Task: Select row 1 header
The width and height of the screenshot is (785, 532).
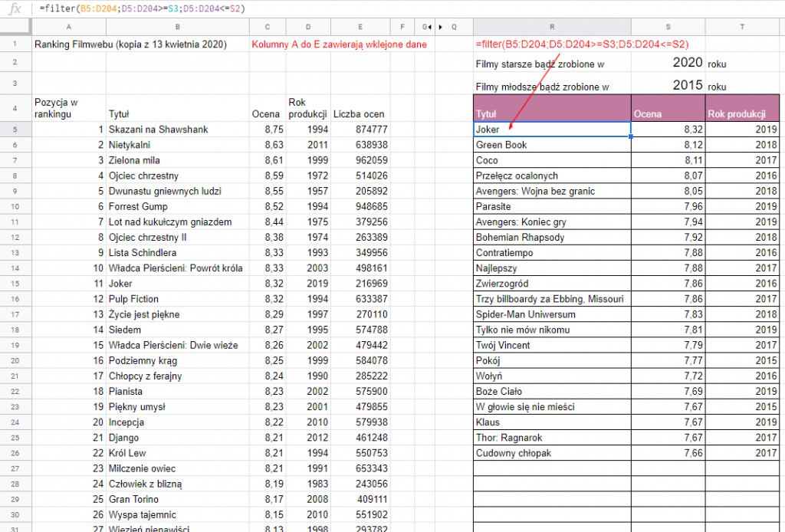Action: 15,44
